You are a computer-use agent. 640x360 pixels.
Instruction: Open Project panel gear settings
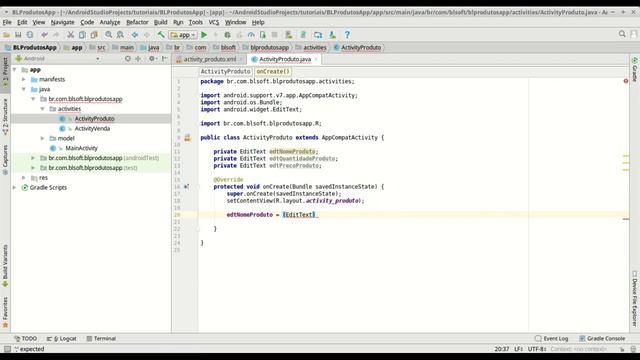coord(152,59)
